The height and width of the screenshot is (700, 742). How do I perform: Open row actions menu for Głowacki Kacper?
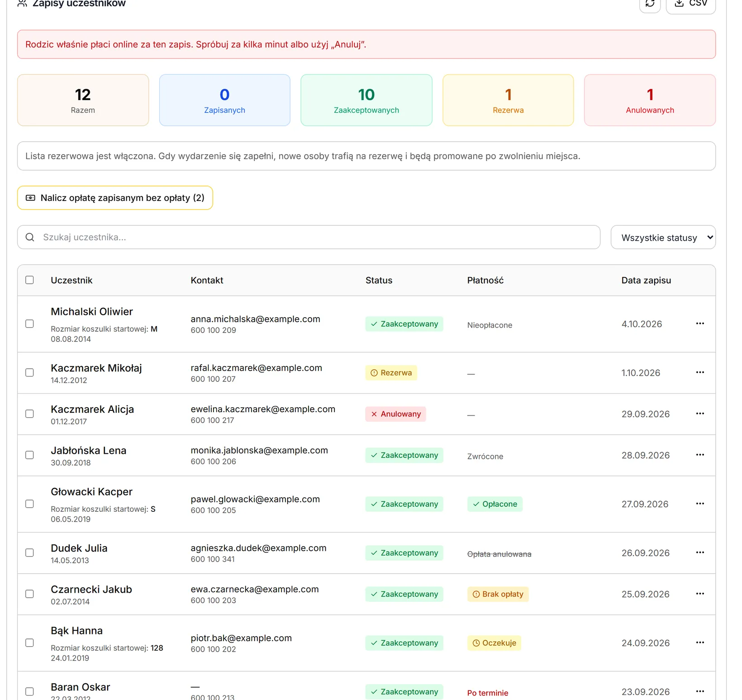tap(700, 504)
